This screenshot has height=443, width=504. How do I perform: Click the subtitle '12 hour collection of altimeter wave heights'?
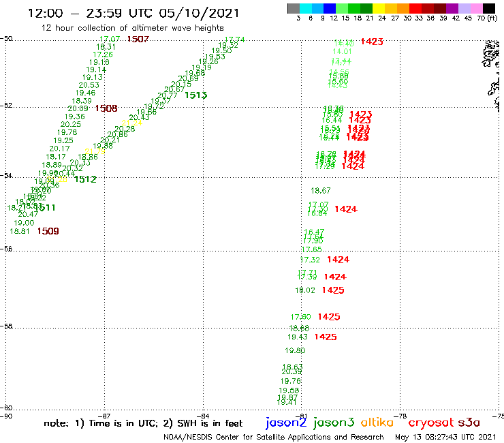[132, 28]
